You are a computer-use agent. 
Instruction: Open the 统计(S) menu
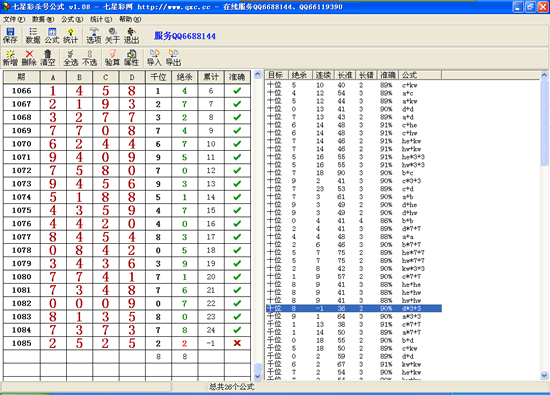click(x=101, y=19)
